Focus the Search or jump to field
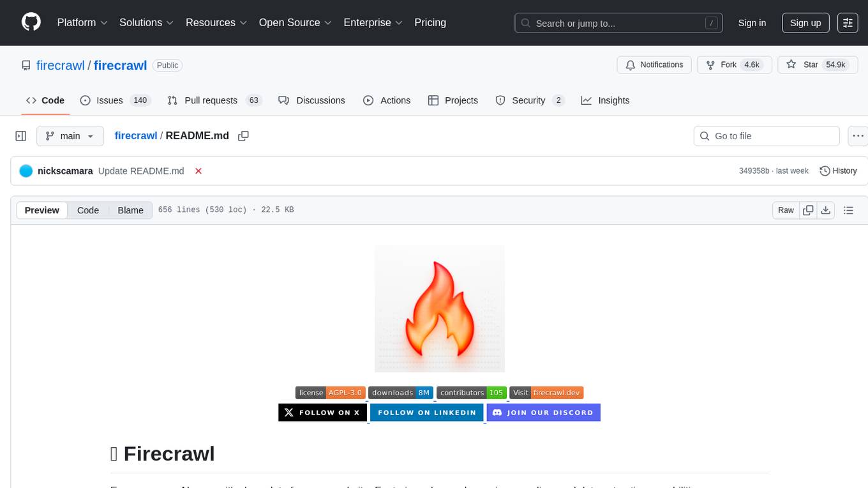 pos(618,23)
